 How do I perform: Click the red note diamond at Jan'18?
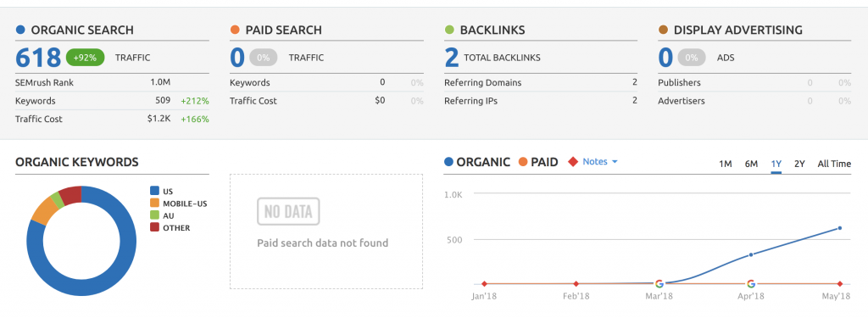point(484,283)
